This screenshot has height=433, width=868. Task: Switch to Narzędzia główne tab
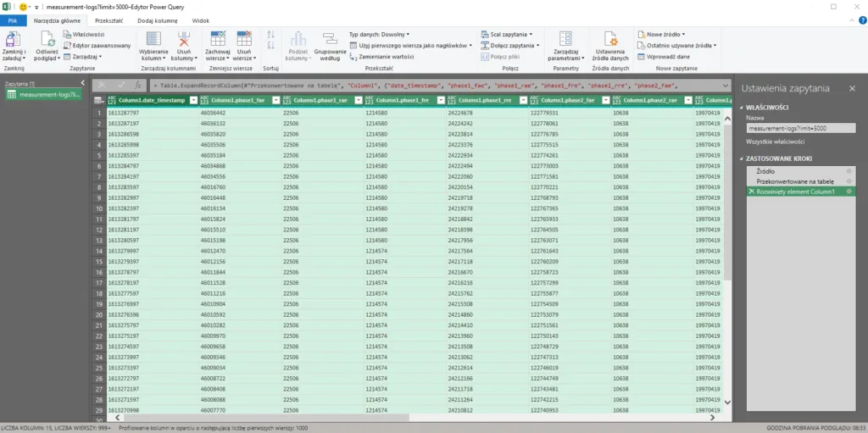click(x=57, y=20)
